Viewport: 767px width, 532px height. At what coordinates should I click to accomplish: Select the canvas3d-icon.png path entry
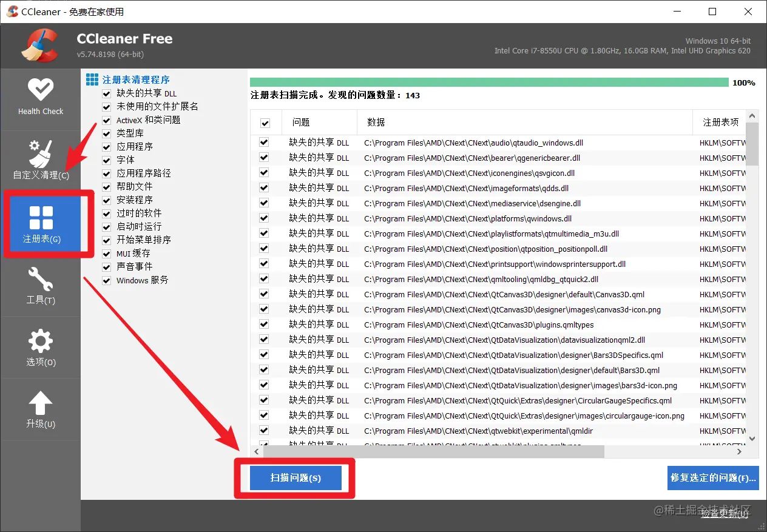coord(512,309)
